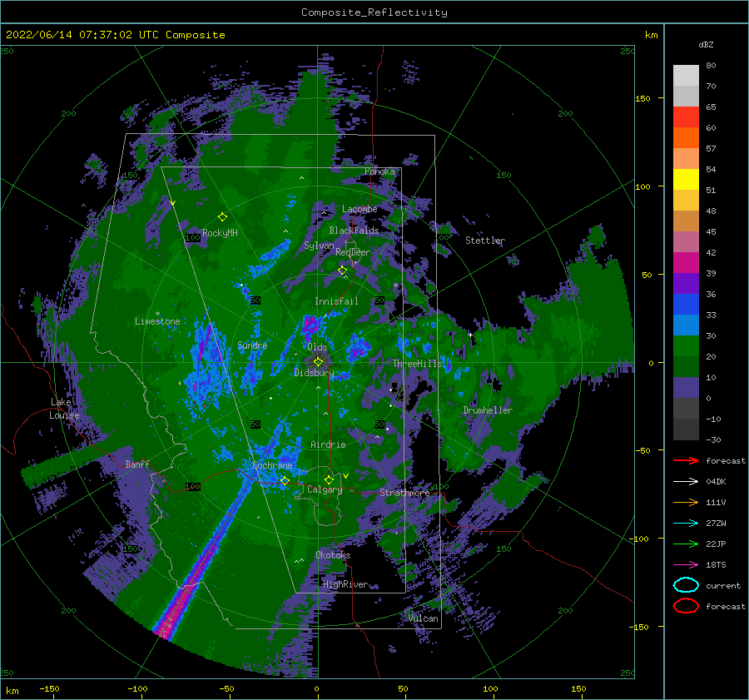Click the Airdrie label
Screen dimensions: 749x700
pyautogui.click(x=328, y=444)
